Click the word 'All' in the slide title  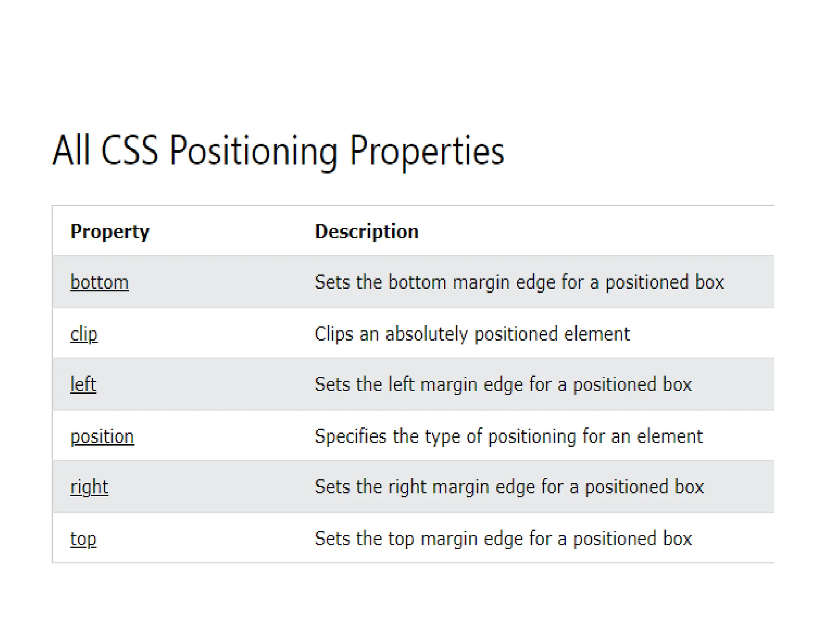(71, 151)
